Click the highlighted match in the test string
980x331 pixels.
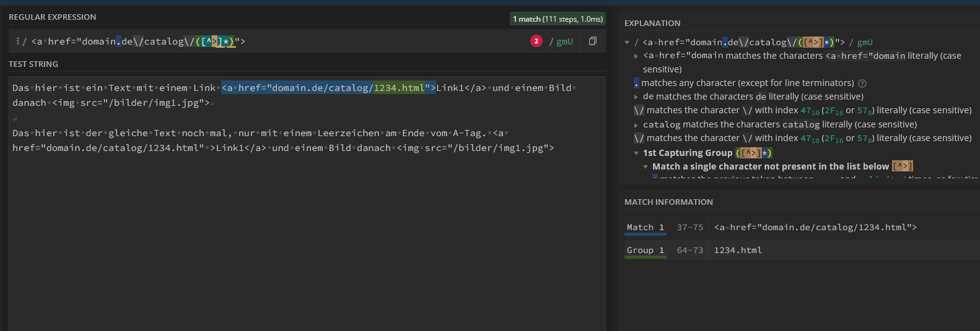pos(328,88)
